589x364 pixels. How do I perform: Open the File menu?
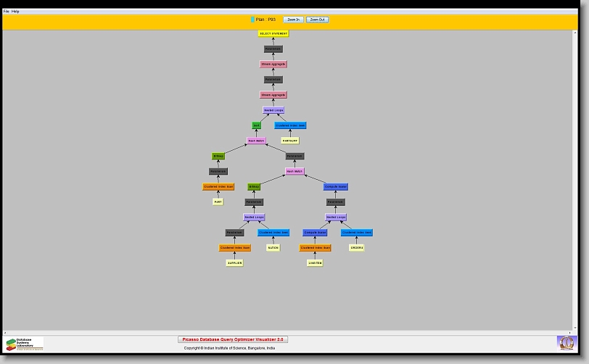point(7,12)
